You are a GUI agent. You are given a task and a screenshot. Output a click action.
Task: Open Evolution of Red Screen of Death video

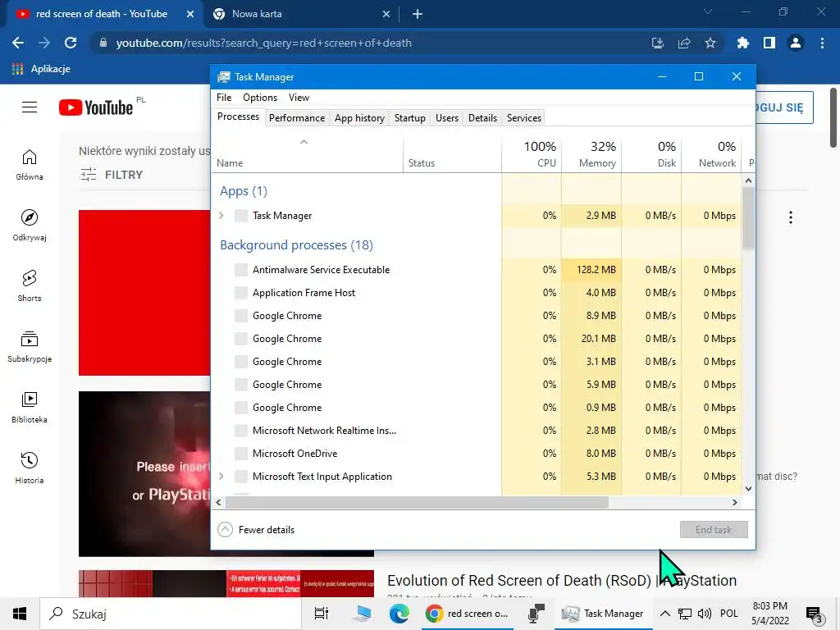(x=561, y=580)
